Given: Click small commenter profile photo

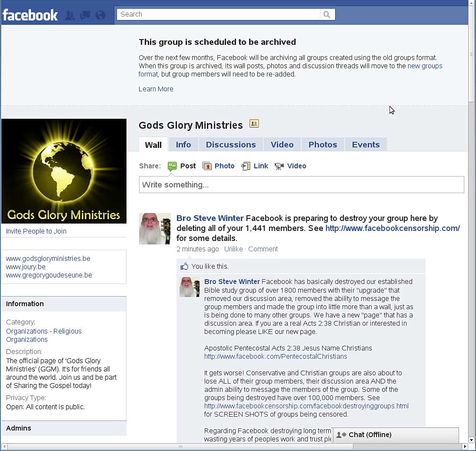Looking at the screenshot, I should tap(190, 287).
